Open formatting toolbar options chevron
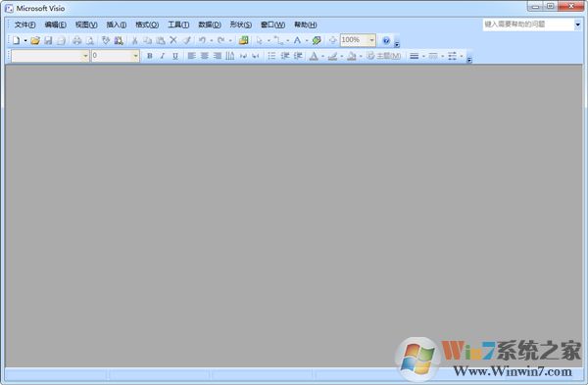Image resolution: width=588 pixels, height=385 pixels. pos(469,60)
